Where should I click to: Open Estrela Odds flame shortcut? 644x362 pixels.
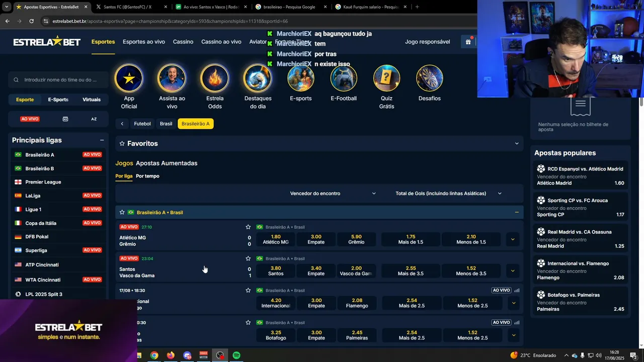click(x=215, y=78)
